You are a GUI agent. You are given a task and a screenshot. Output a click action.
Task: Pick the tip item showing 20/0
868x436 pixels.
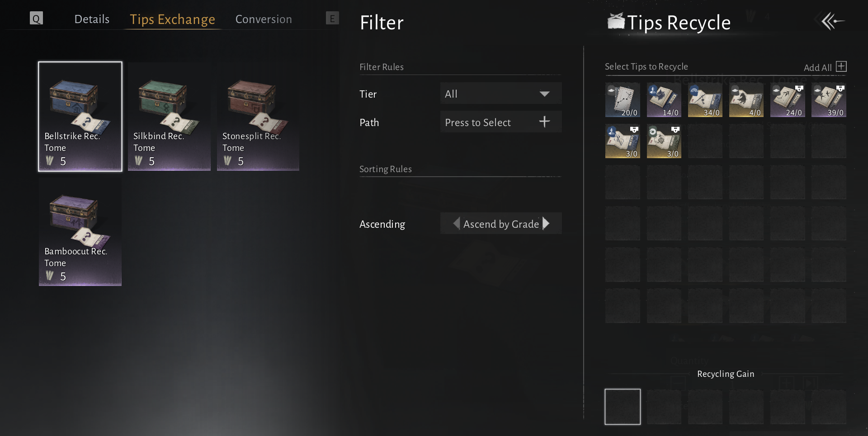pos(623,100)
